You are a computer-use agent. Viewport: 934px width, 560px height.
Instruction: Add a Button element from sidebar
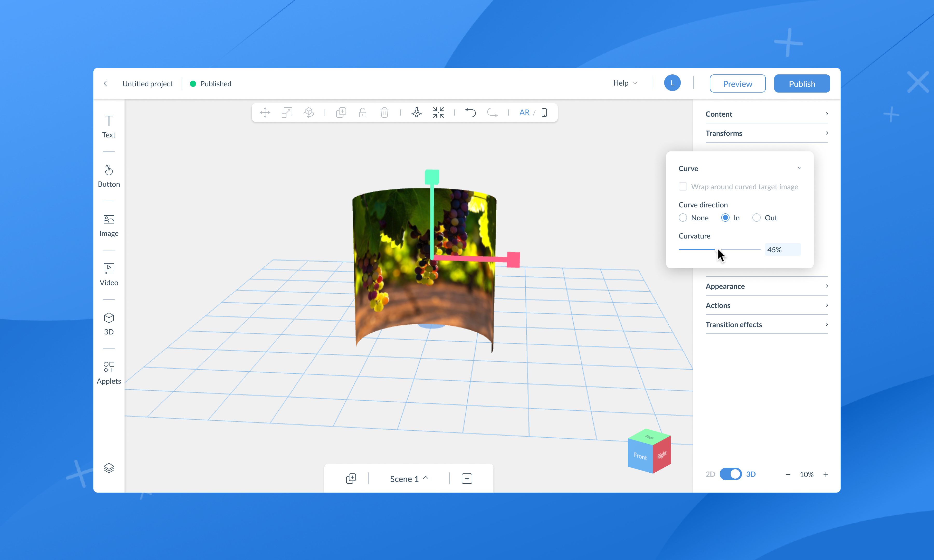[109, 176]
